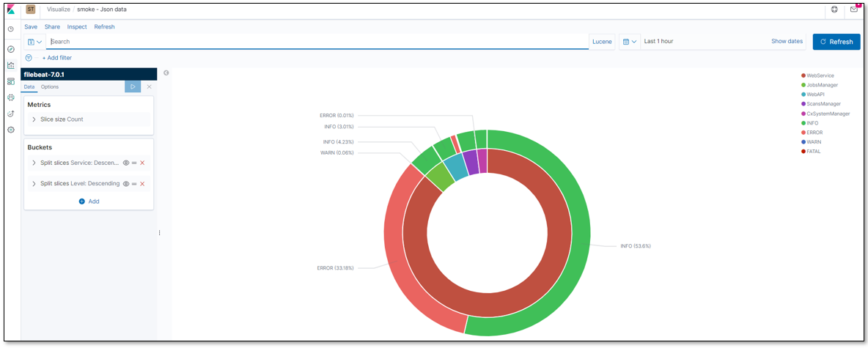The image size is (868, 348).
Task: Click Save in the top menu
Action: 31,26
